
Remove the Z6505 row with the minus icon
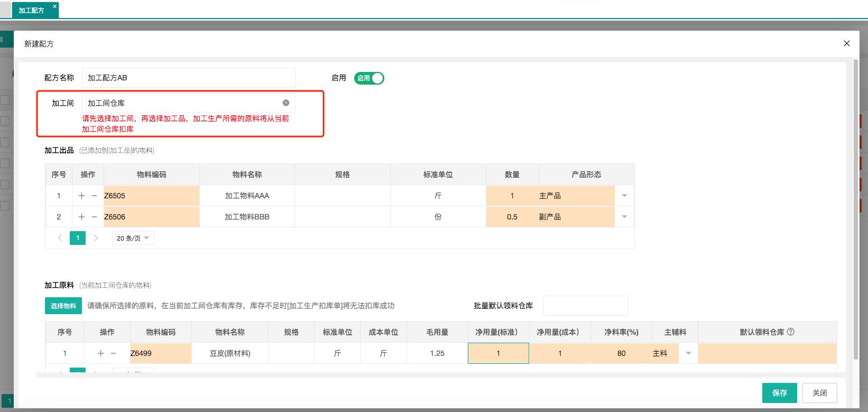click(x=95, y=196)
